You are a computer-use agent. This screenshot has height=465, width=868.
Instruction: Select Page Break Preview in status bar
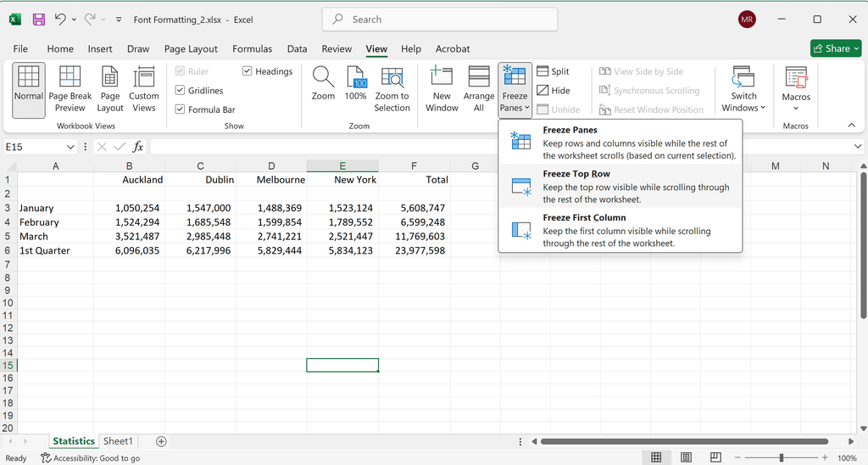715,457
